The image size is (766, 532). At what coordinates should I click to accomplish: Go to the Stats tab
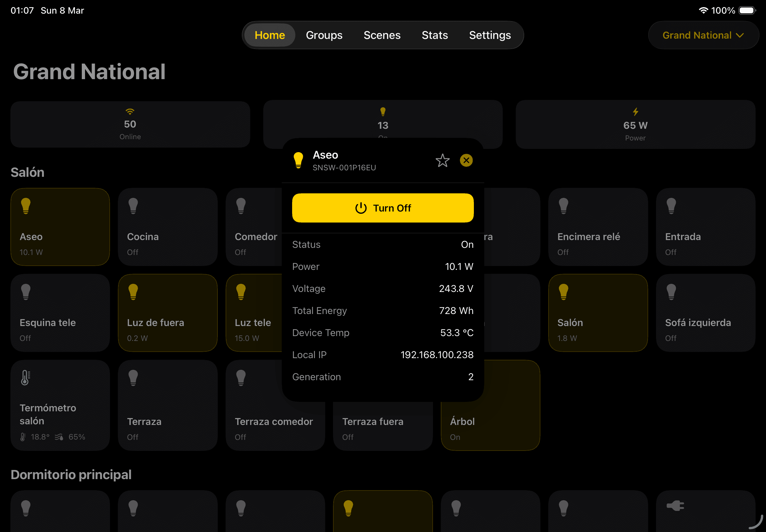click(x=434, y=35)
